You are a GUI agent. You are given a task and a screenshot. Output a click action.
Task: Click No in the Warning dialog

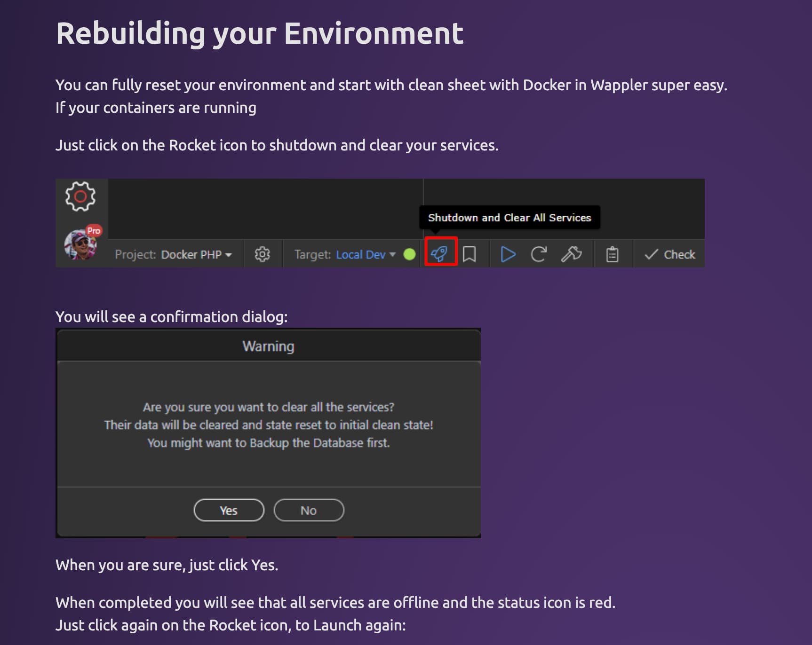pyautogui.click(x=309, y=510)
